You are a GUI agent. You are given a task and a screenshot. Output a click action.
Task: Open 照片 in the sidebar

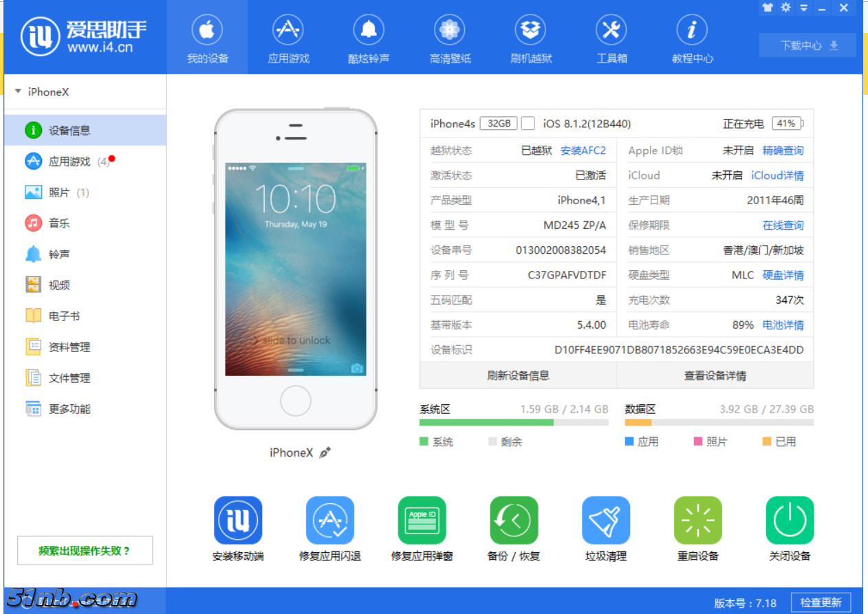click(85, 192)
